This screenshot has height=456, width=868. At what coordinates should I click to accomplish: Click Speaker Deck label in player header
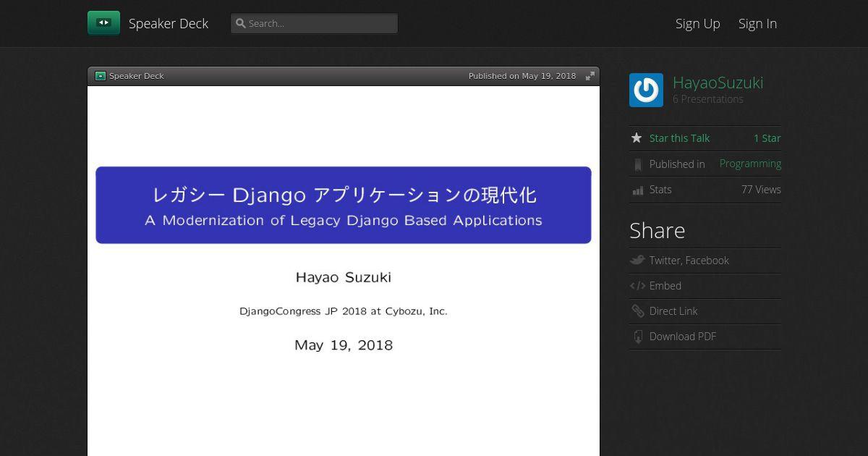click(x=137, y=76)
